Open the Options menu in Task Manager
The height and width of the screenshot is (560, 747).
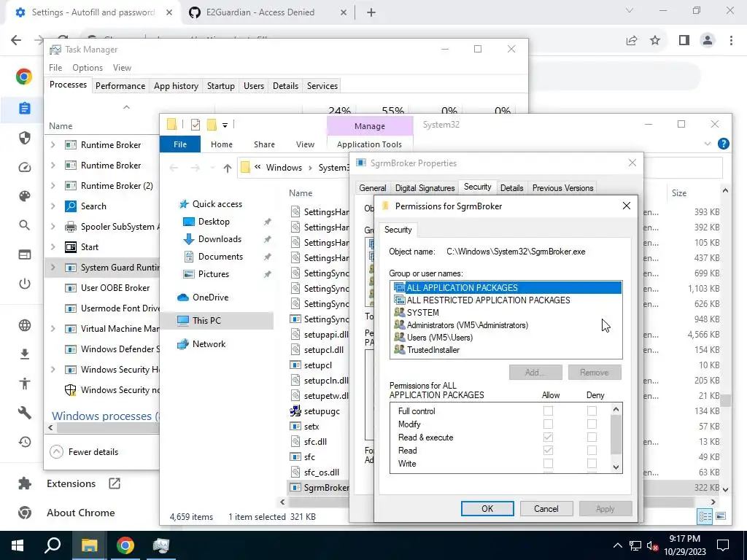88,68
